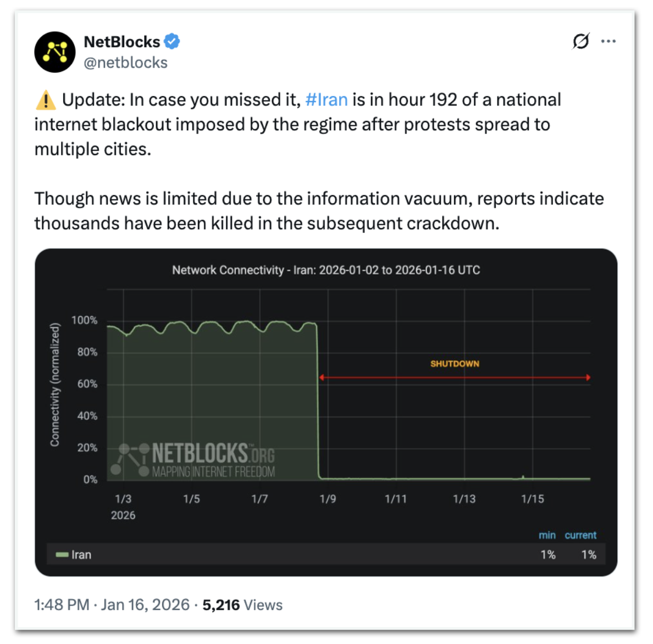
Task: Click the orange SHUTDOWN annotation label
Action: (455, 364)
